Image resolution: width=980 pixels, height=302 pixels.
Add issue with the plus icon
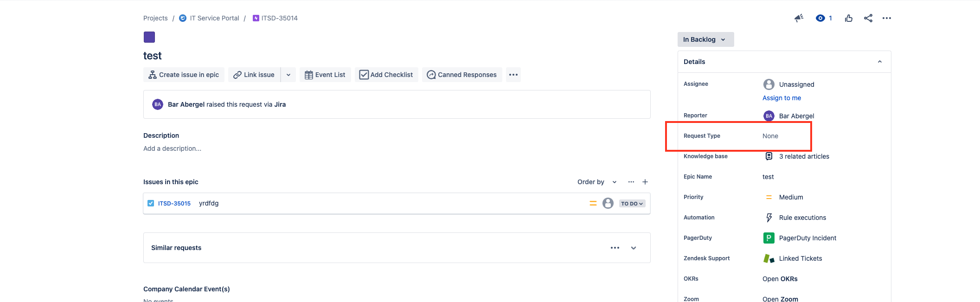point(645,182)
